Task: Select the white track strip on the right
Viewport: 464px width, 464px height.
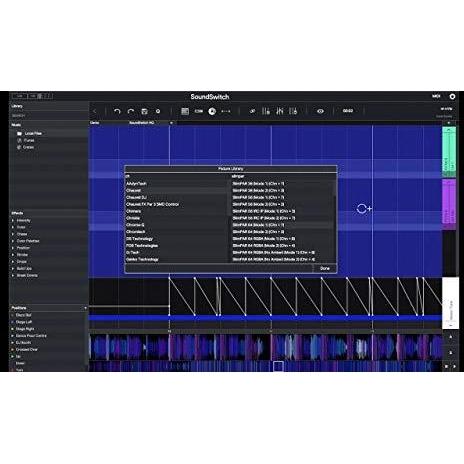Action: coord(450,303)
